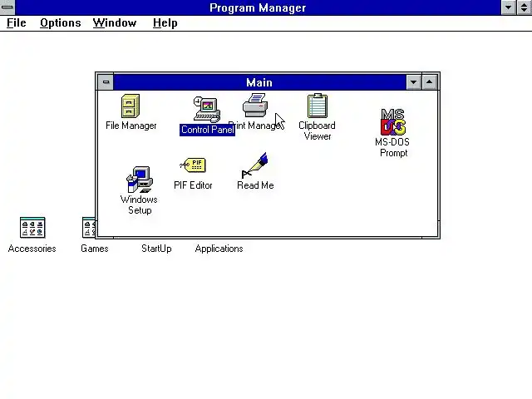Select the Print Manager printer icon
The width and height of the screenshot is (532, 399).
[x=255, y=106]
